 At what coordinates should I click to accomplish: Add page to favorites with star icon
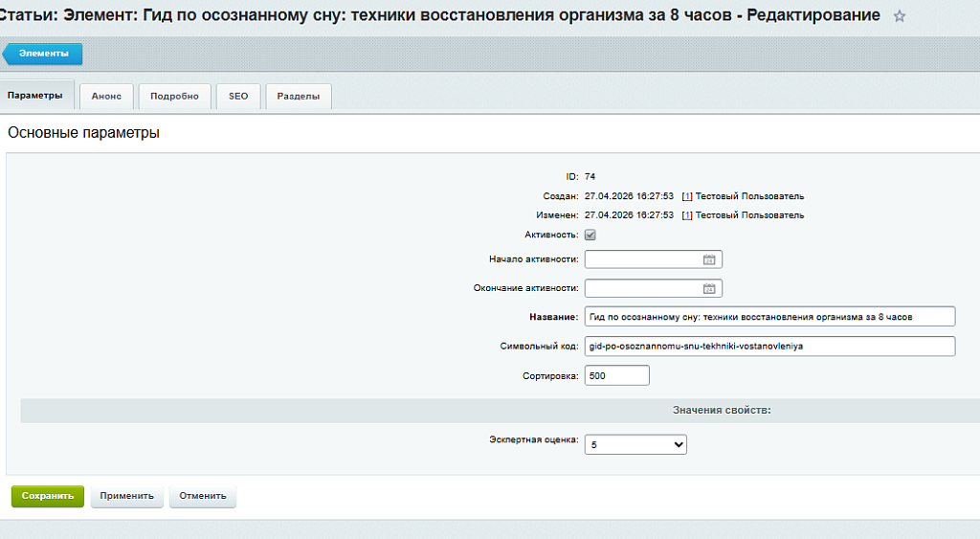tap(900, 17)
